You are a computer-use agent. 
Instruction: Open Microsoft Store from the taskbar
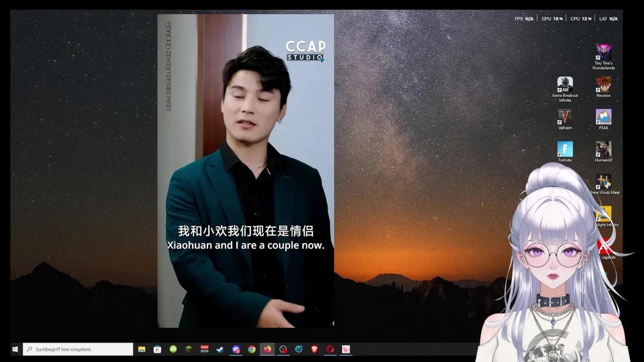(157, 349)
